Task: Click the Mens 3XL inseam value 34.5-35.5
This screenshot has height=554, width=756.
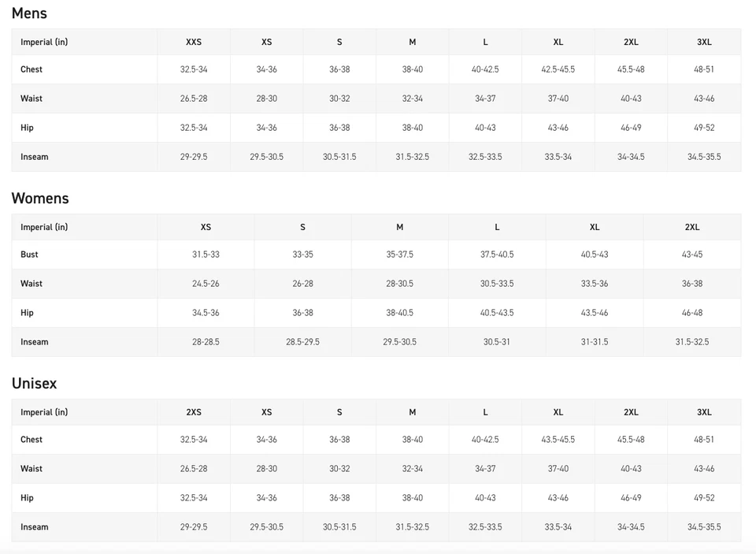Action: click(704, 157)
